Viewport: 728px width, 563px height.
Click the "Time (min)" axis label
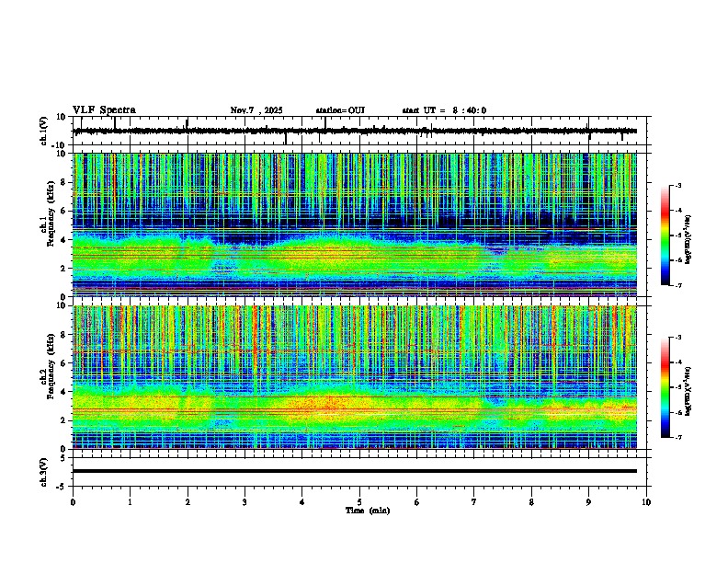[368, 511]
